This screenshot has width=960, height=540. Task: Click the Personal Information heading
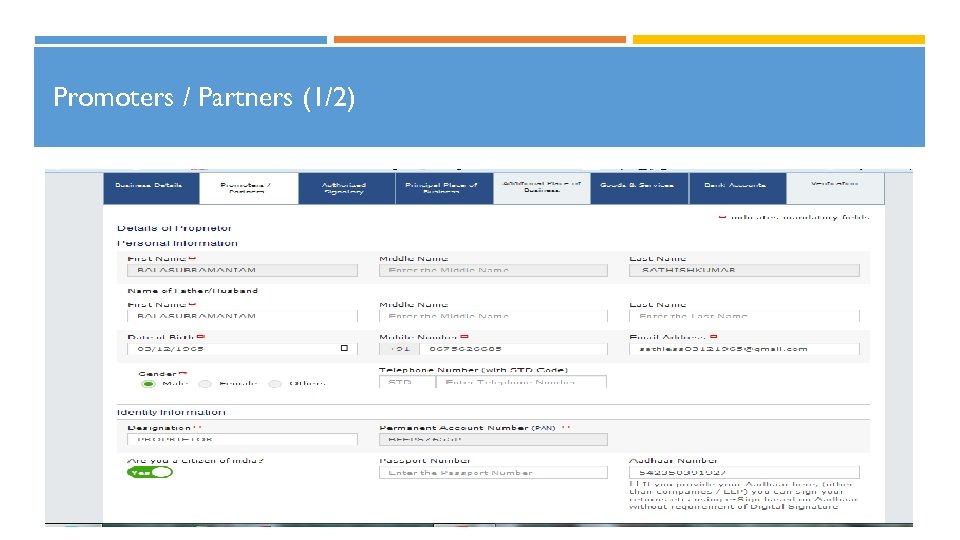[x=178, y=242]
